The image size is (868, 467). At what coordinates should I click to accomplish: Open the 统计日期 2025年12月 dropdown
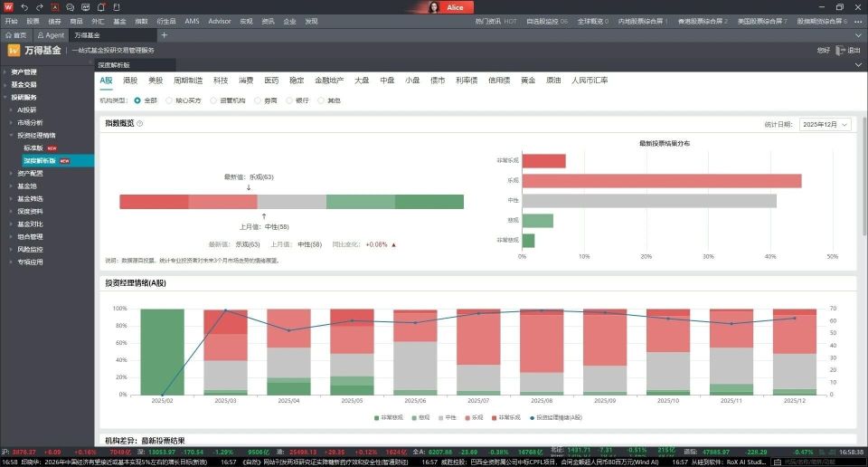[x=825, y=125]
